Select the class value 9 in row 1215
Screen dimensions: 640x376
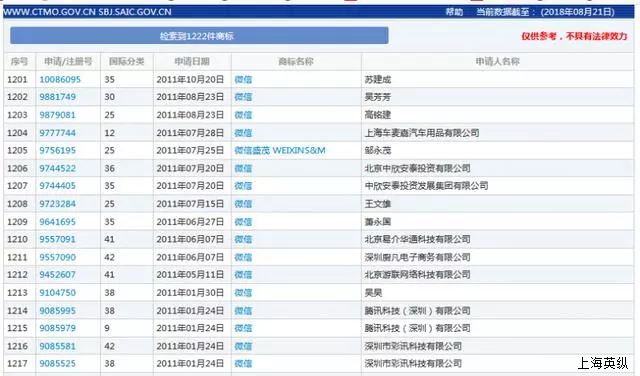click(x=107, y=329)
